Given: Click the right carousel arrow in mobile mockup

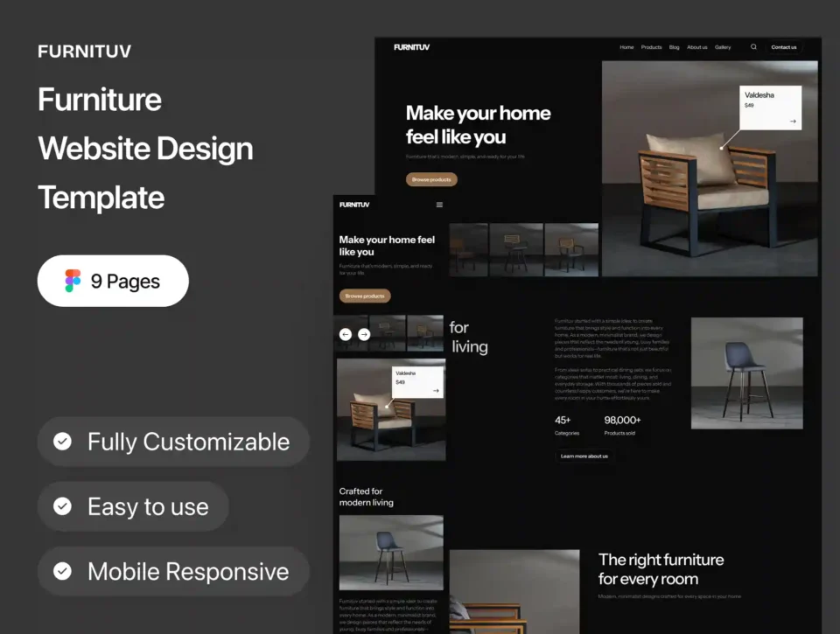Looking at the screenshot, I should coord(364,334).
